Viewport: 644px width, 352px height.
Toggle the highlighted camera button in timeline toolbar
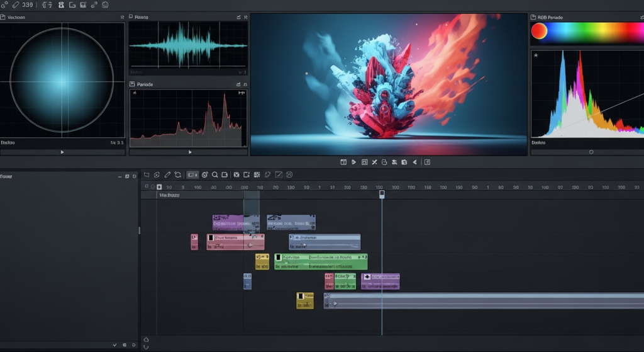(x=192, y=174)
